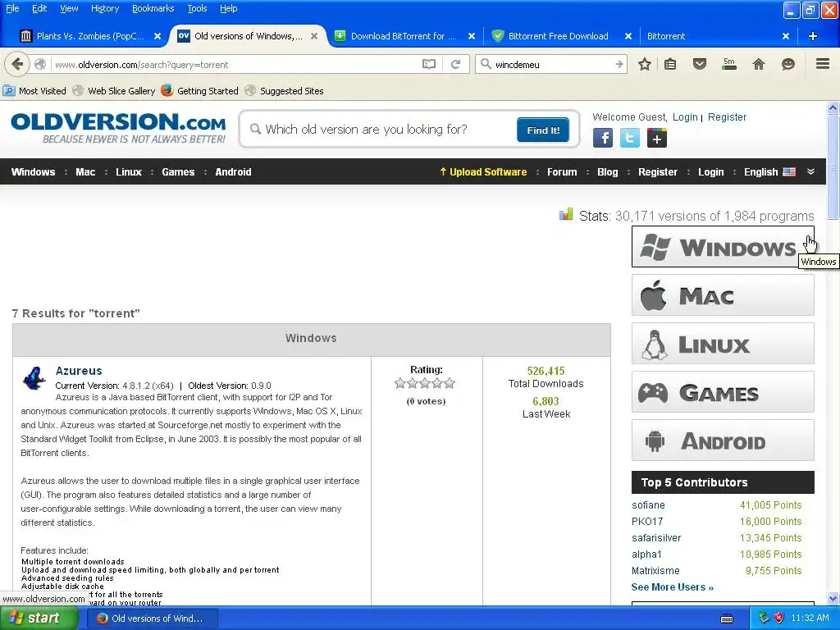The image size is (840, 630).
Task: Open the chat smiley icon in toolbar
Action: pos(788,64)
